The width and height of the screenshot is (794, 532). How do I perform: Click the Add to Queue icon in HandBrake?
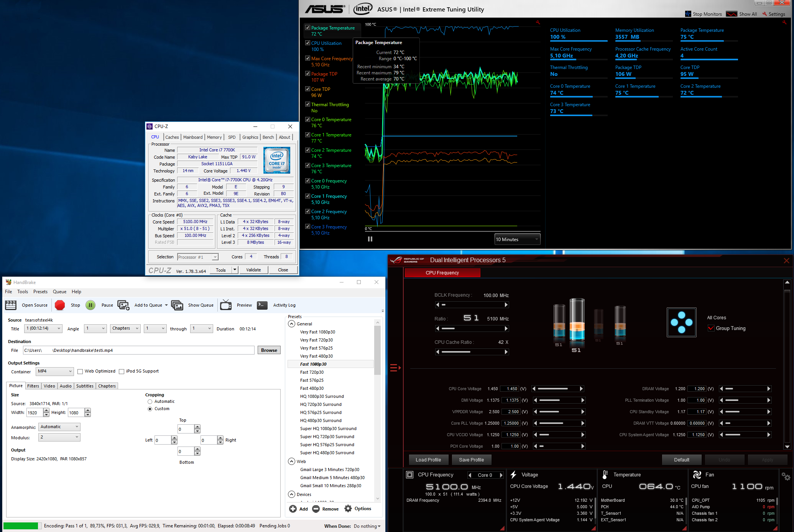tap(123, 305)
